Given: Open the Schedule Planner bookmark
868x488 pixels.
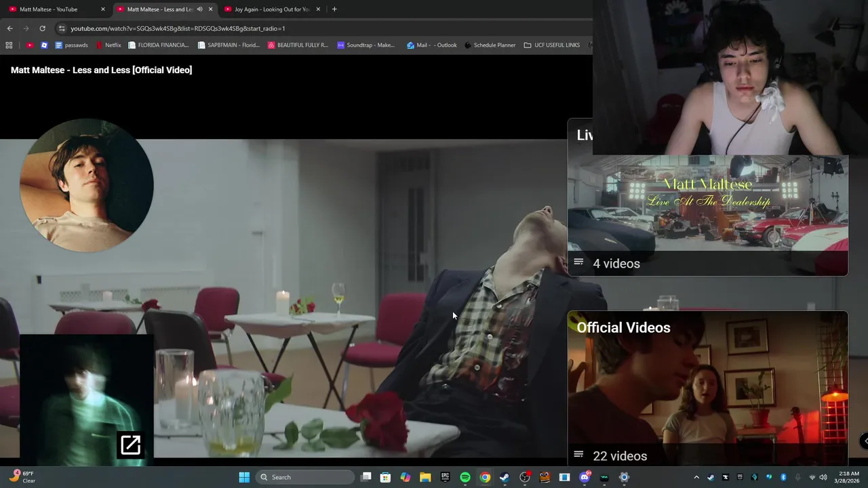Looking at the screenshot, I should [490, 45].
